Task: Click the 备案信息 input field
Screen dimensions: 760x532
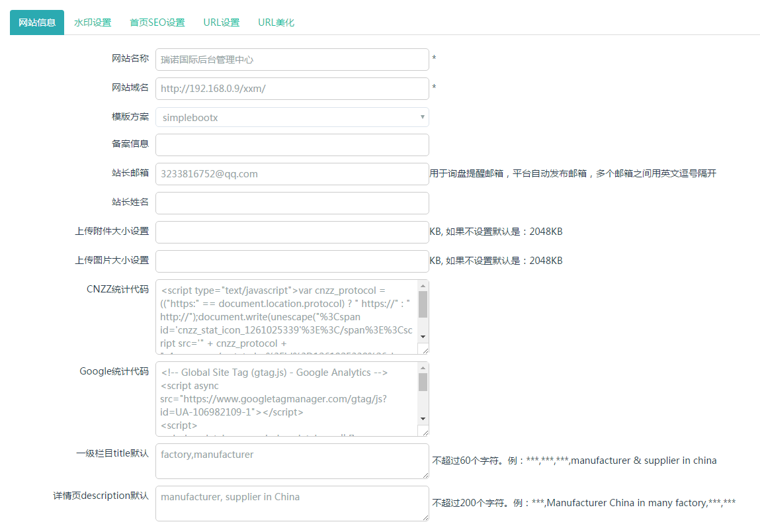Action: tap(292, 145)
